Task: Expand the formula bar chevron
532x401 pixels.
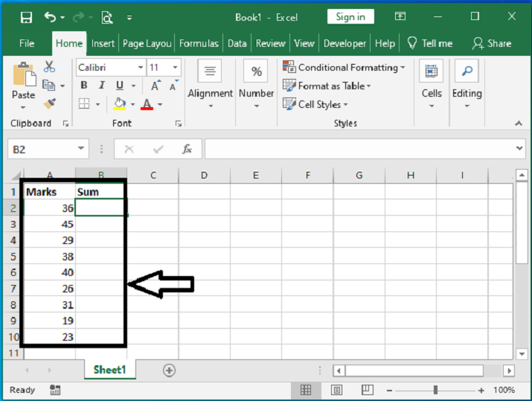Action: click(x=519, y=148)
